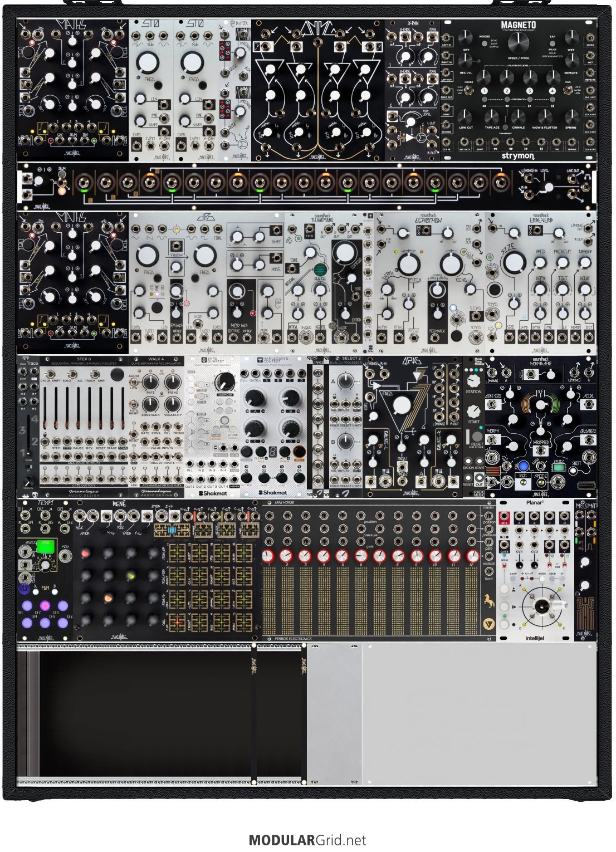Click the Walk 4 VOLATILITY knob
Screen dimensions: 616x852
pyautogui.click(x=173, y=404)
